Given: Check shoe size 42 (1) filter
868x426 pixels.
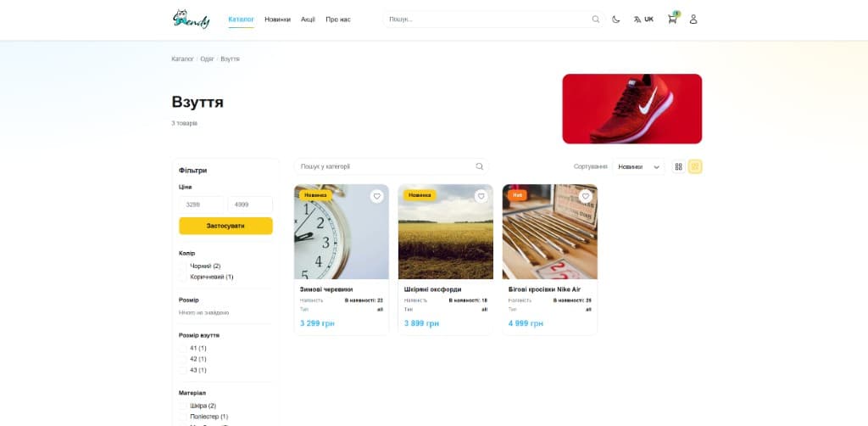Looking at the screenshot, I should [x=183, y=359].
